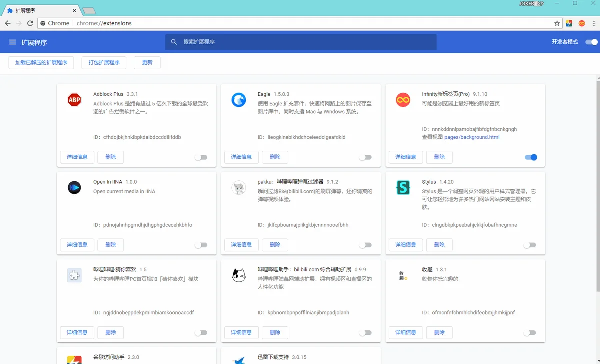Image resolution: width=600 pixels, height=364 pixels.
Task: Click 详细信息 for the Eagle extension
Action: pos(241,157)
